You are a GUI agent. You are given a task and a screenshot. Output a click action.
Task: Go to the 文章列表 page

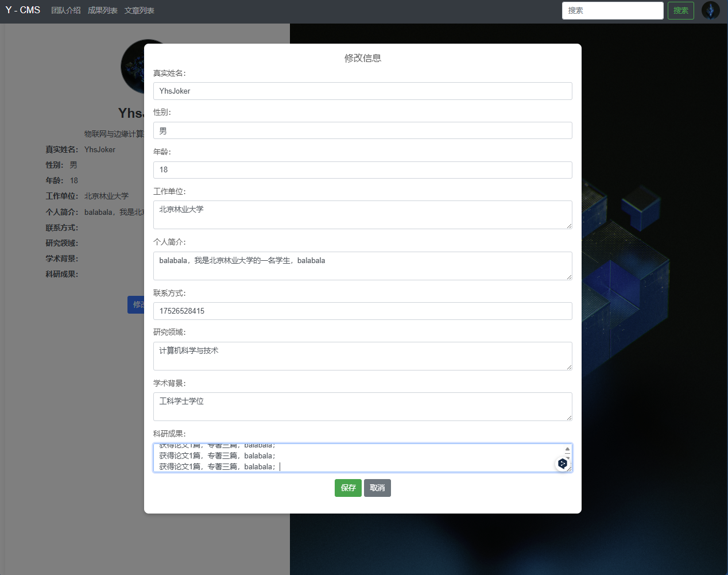(x=140, y=10)
